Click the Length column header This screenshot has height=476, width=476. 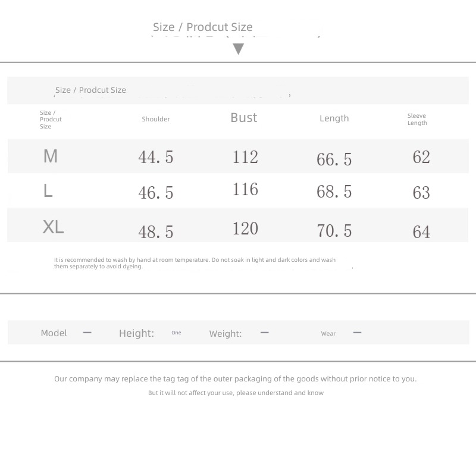click(334, 118)
